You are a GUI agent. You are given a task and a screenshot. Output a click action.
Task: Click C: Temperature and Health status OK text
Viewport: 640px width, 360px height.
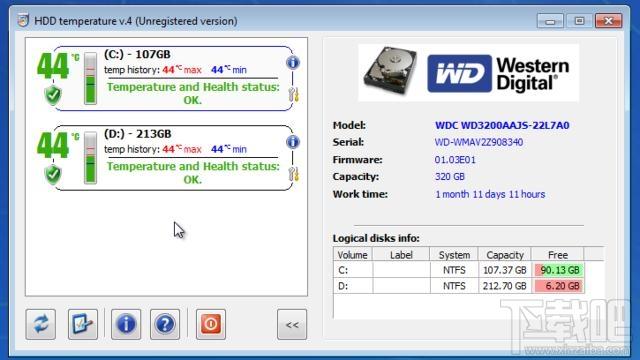tap(193, 93)
